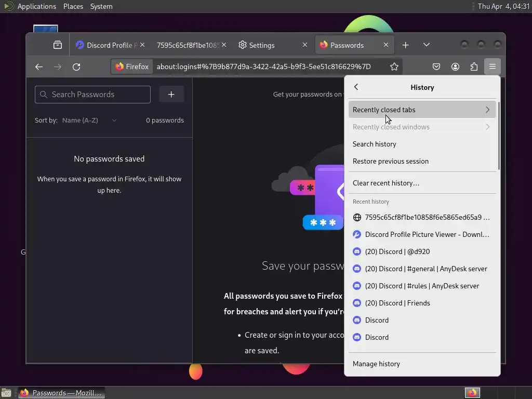This screenshot has height=399, width=532.
Task: Open the Applications menu in the top panel
Action: (x=37, y=6)
